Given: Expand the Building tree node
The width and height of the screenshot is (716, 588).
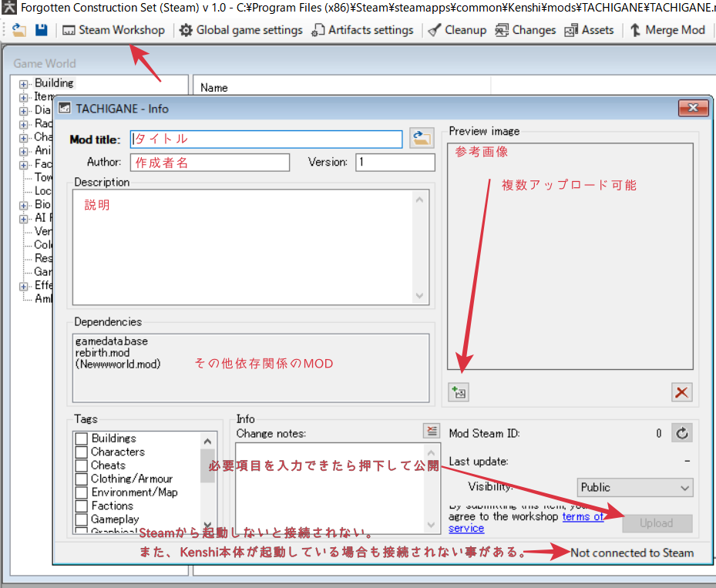Looking at the screenshot, I should [24, 83].
